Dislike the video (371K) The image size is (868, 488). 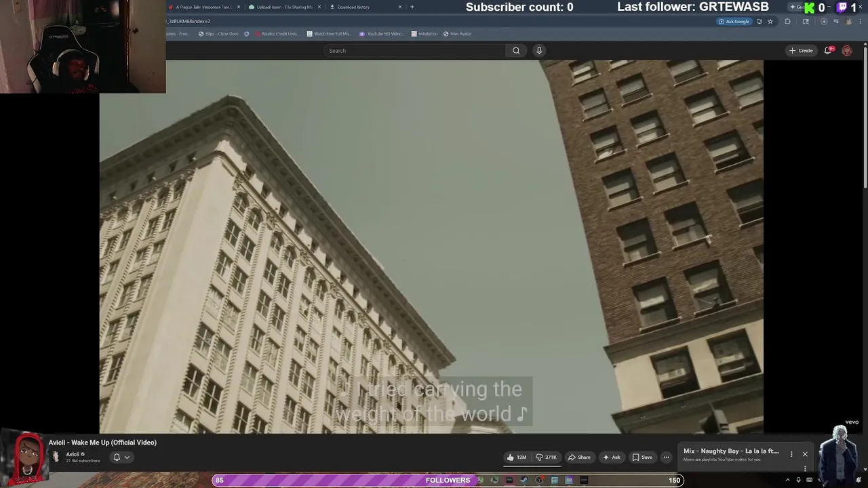[x=547, y=457]
